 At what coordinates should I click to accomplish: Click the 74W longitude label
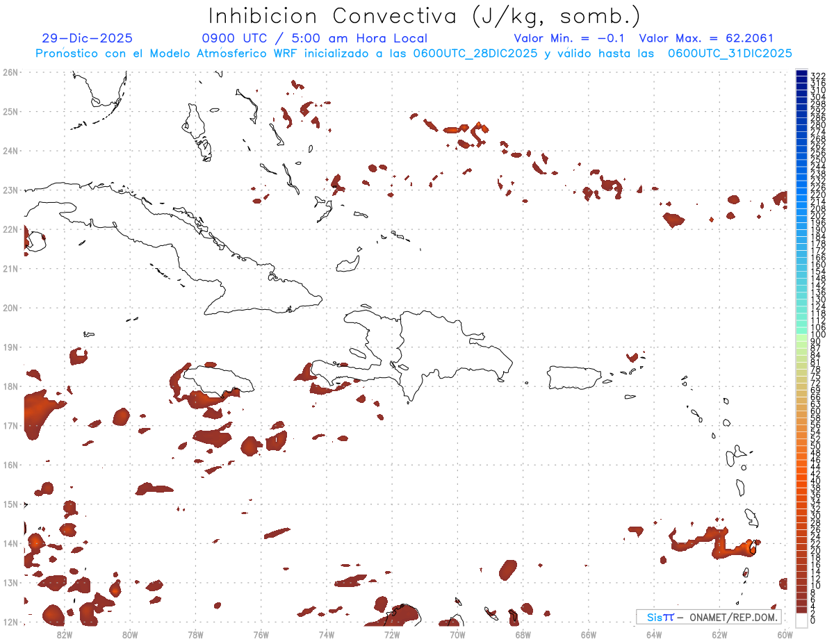pos(326,634)
